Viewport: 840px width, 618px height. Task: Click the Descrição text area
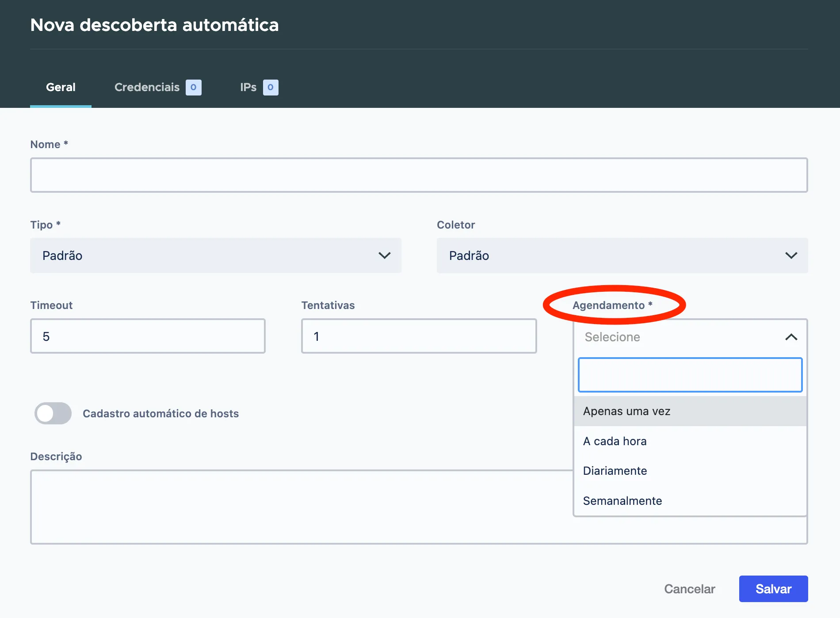302,507
